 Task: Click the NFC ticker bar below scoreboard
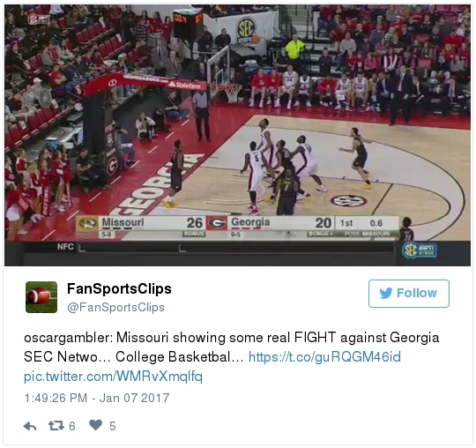[210, 247]
